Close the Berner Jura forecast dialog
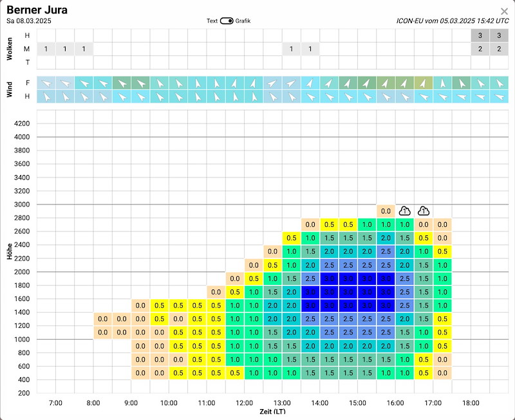 (x=504, y=12)
